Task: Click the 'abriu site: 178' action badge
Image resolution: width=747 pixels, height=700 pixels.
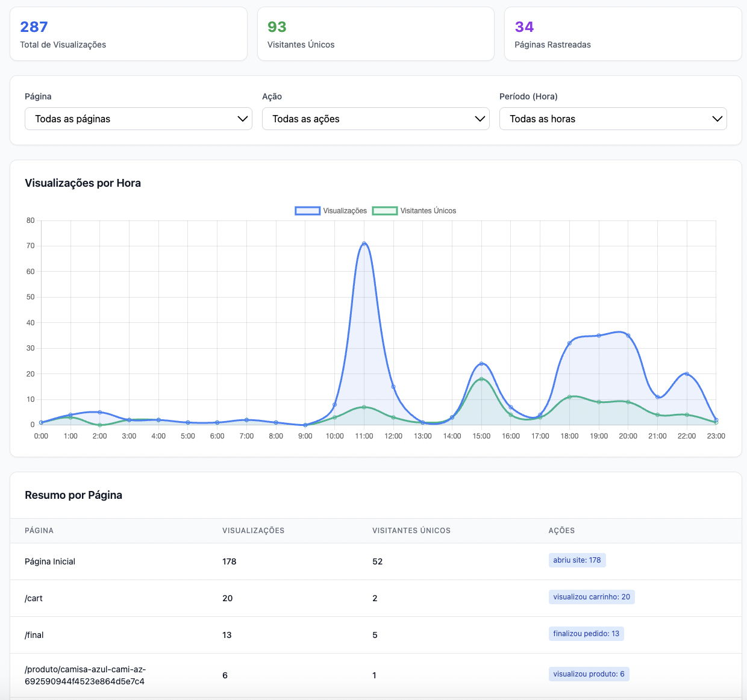Action: (x=577, y=560)
